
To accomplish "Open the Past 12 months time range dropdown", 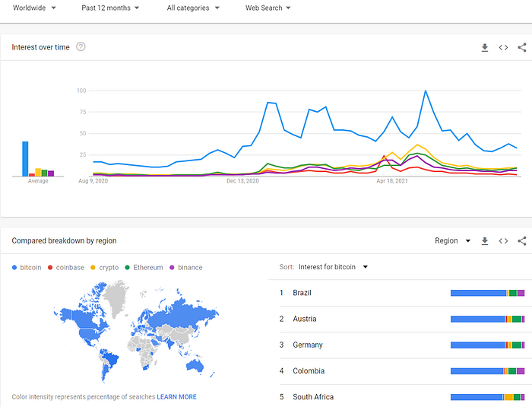I will coord(110,8).
